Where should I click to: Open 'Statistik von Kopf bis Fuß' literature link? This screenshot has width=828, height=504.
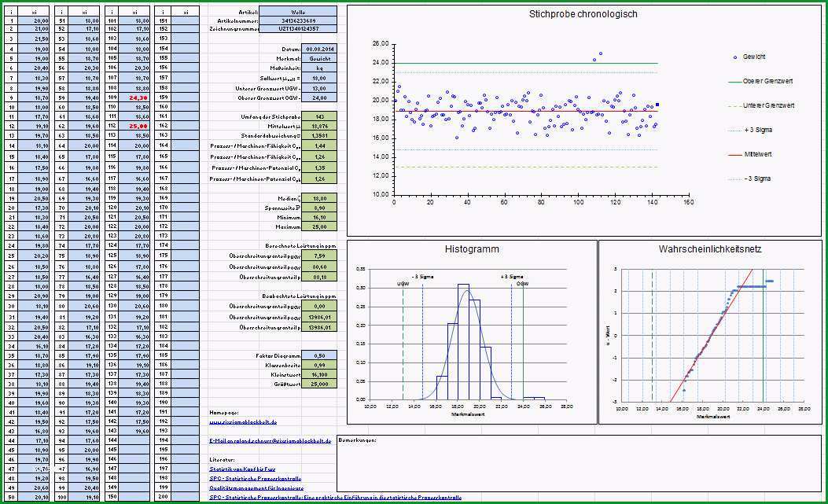point(242,469)
